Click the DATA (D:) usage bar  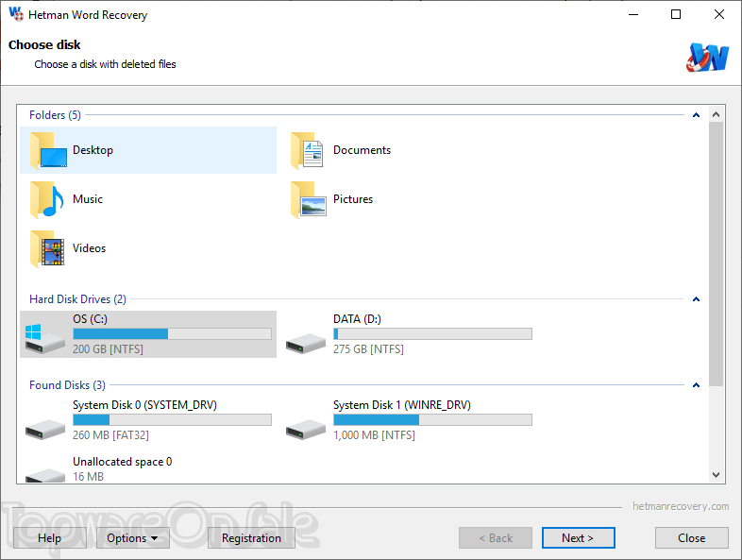point(432,333)
